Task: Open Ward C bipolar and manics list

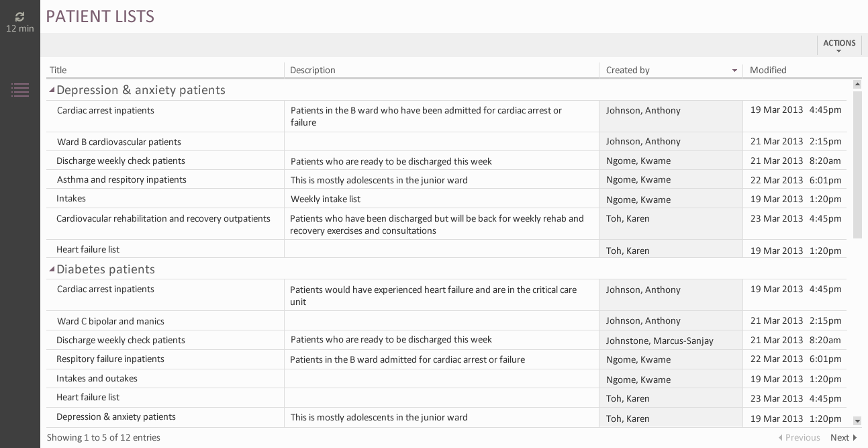Action: point(111,321)
